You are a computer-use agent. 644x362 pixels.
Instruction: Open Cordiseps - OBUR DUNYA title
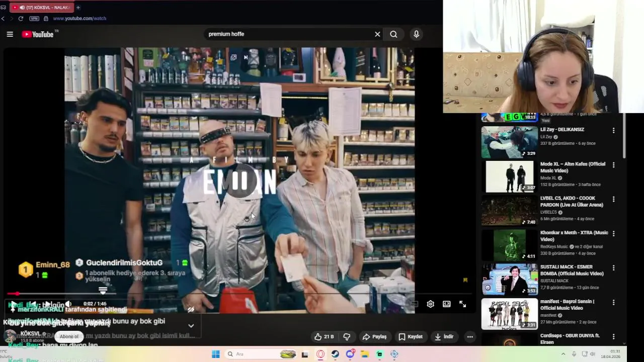(x=570, y=339)
